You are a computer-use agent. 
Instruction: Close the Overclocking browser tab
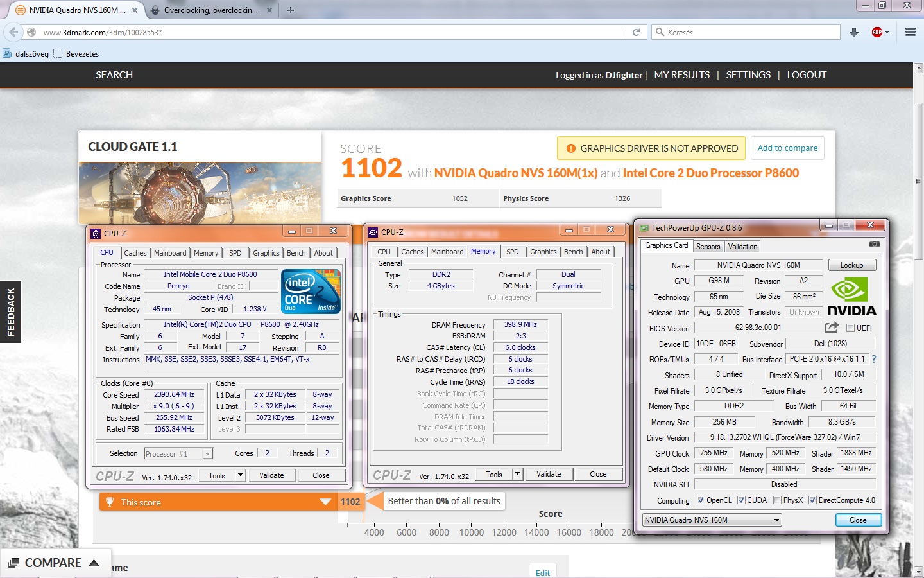[269, 10]
